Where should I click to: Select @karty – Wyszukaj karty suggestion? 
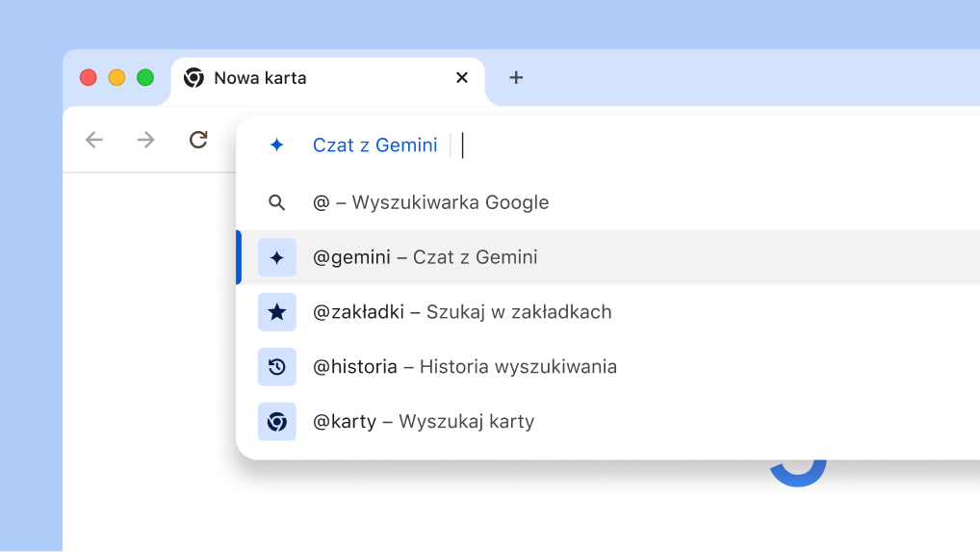pos(608,421)
